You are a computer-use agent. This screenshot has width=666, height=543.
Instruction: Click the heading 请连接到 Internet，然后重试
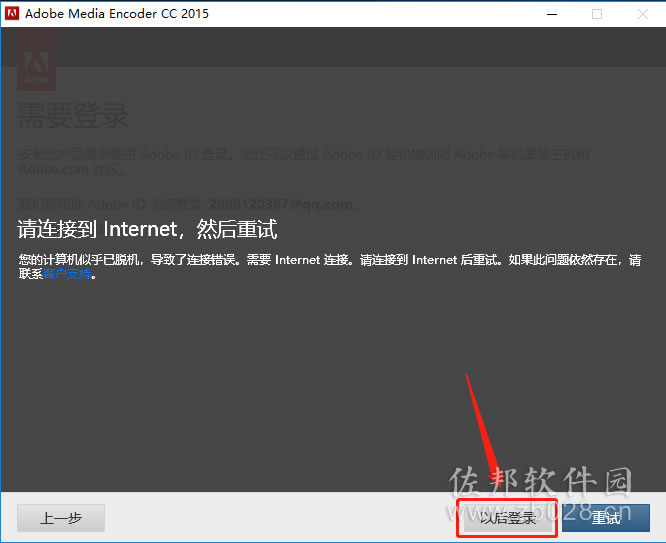tap(147, 229)
